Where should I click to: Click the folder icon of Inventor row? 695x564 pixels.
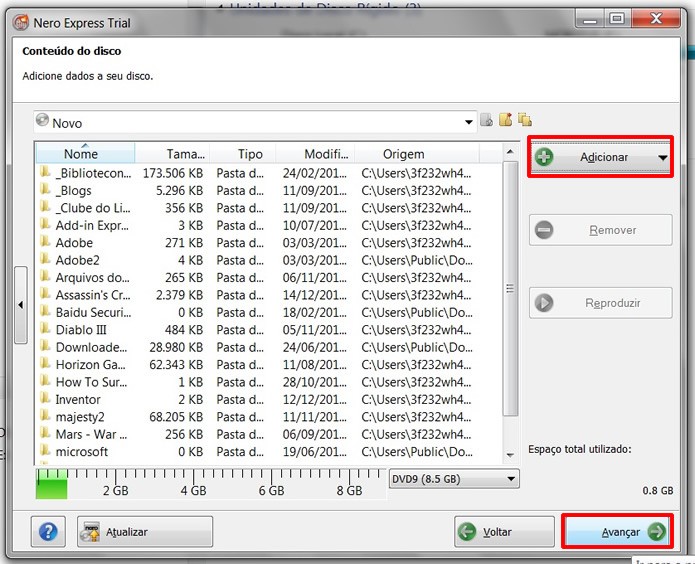coord(45,398)
